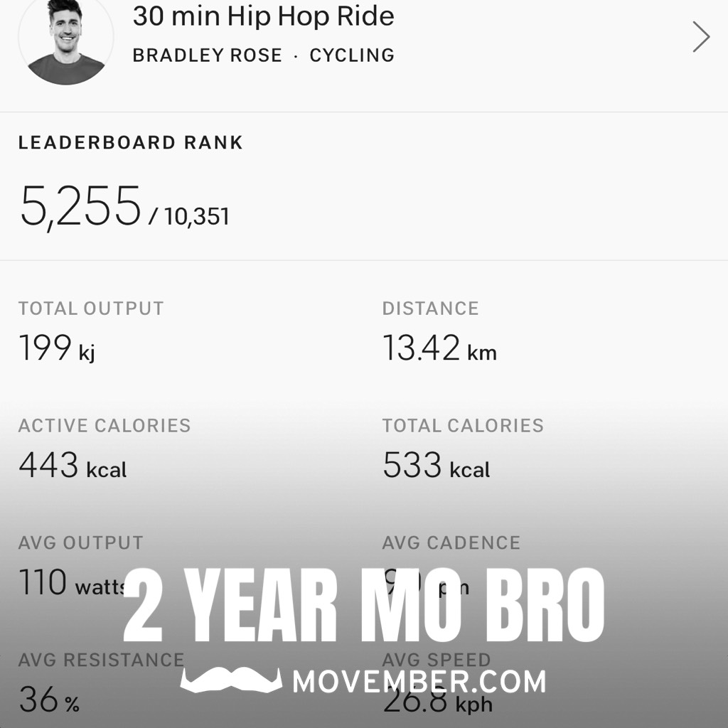Select Total Output 199 kj metric
Image resolution: width=728 pixels, height=728 pixels.
57,348
